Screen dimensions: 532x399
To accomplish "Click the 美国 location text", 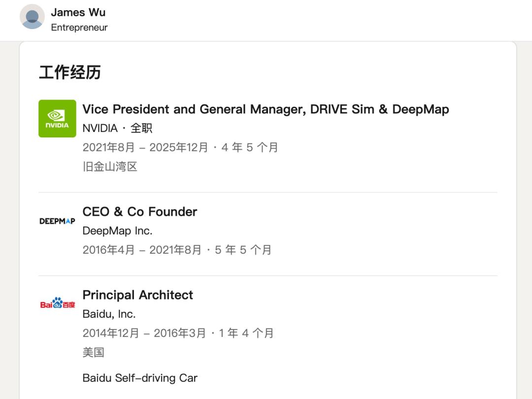I will [x=93, y=353].
